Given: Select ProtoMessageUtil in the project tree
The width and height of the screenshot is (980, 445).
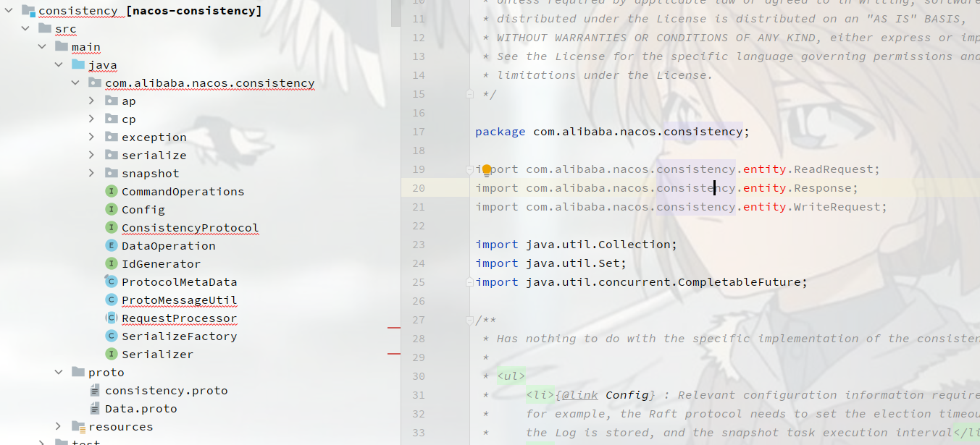Looking at the screenshot, I should pos(179,300).
